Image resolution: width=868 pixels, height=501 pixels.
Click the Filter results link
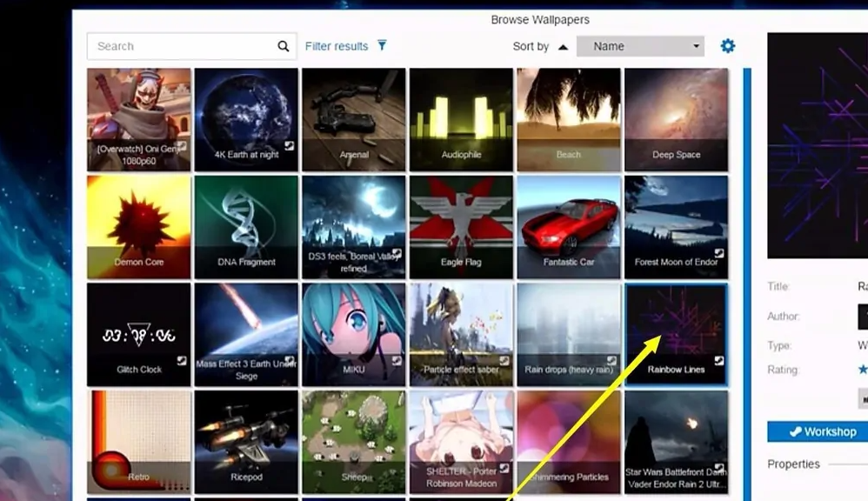(336, 46)
